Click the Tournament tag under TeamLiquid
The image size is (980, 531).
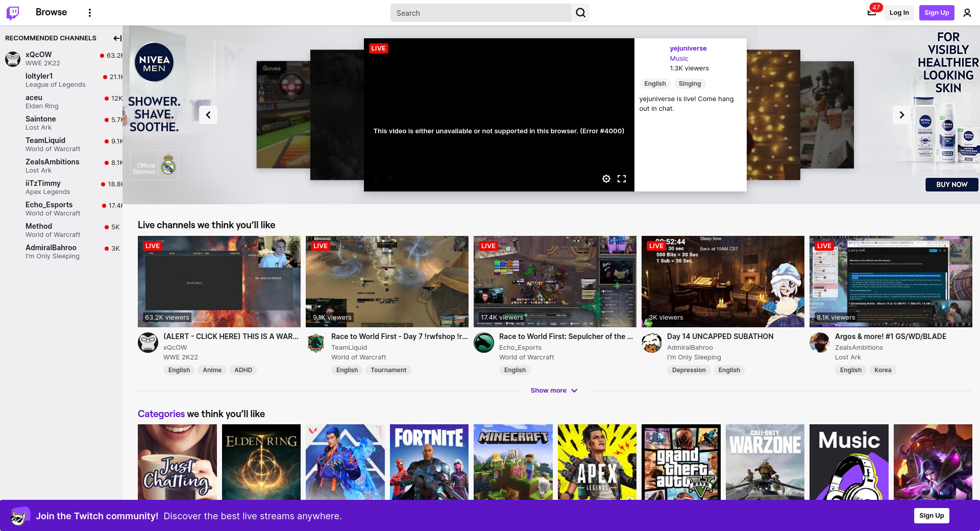tap(388, 370)
